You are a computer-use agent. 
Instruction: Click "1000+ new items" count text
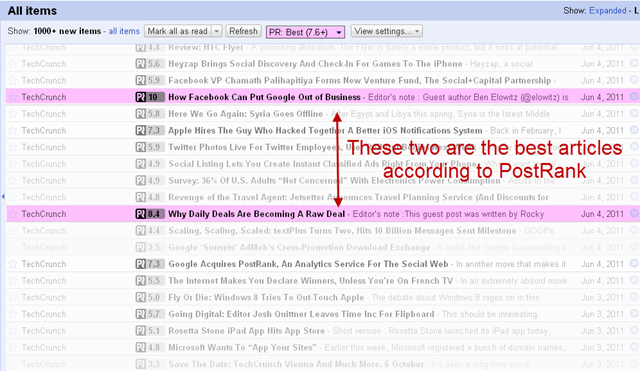point(67,31)
